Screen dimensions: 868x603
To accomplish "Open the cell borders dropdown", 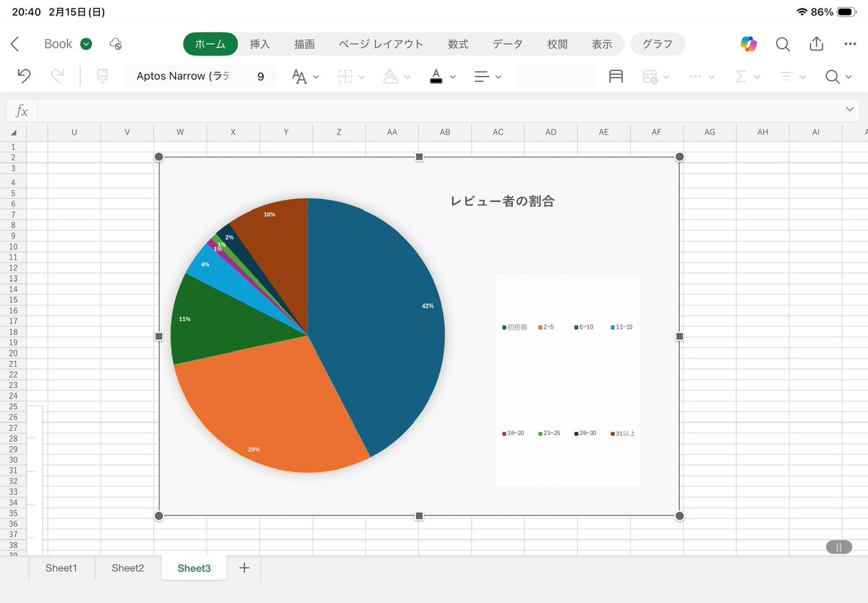I will point(352,76).
